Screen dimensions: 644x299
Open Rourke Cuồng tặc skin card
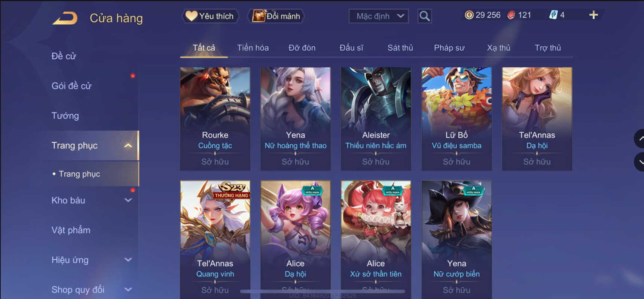click(x=215, y=119)
